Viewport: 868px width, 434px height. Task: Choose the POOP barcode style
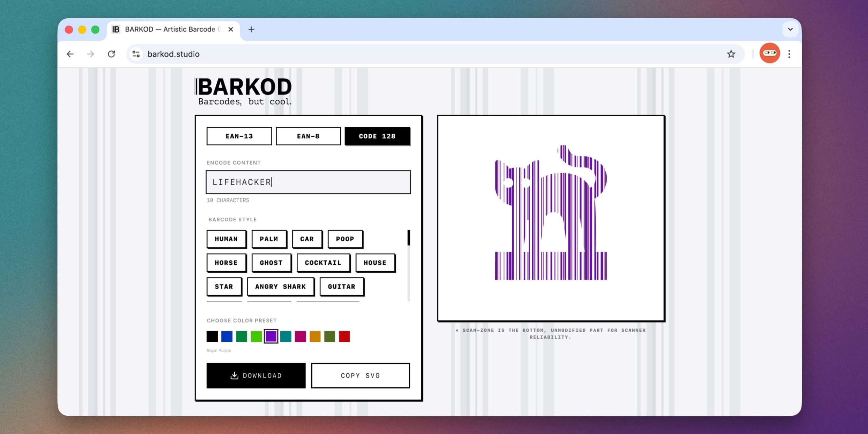click(345, 239)
